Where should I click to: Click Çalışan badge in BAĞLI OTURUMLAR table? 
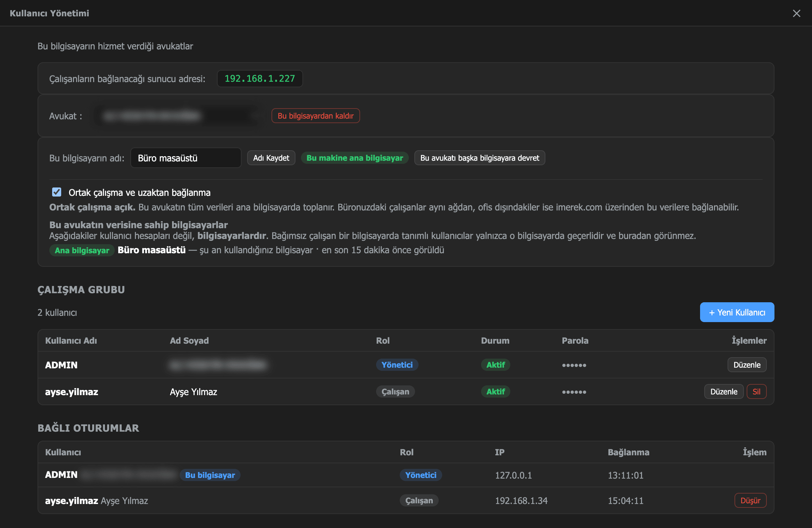[419, 501]
